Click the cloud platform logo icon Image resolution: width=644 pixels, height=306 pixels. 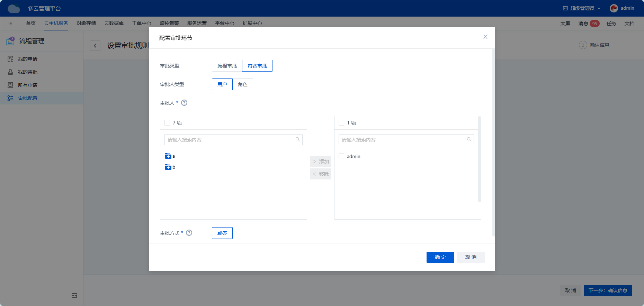click(14, 8)
